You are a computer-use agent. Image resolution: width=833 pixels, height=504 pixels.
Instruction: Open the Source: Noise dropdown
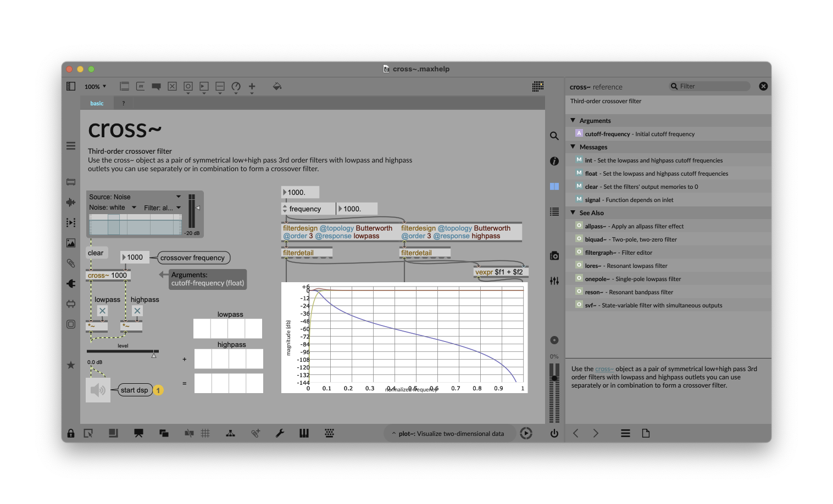pos(135,197)
